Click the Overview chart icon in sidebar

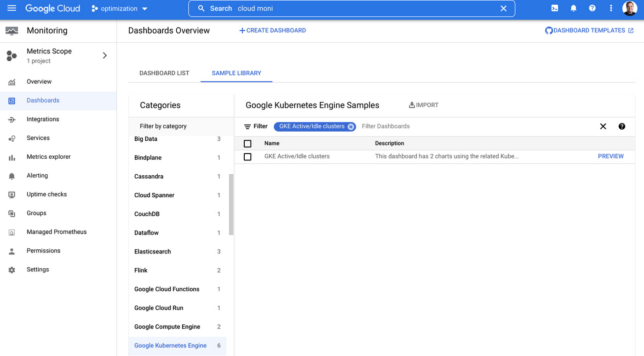(x=12, y=82)
